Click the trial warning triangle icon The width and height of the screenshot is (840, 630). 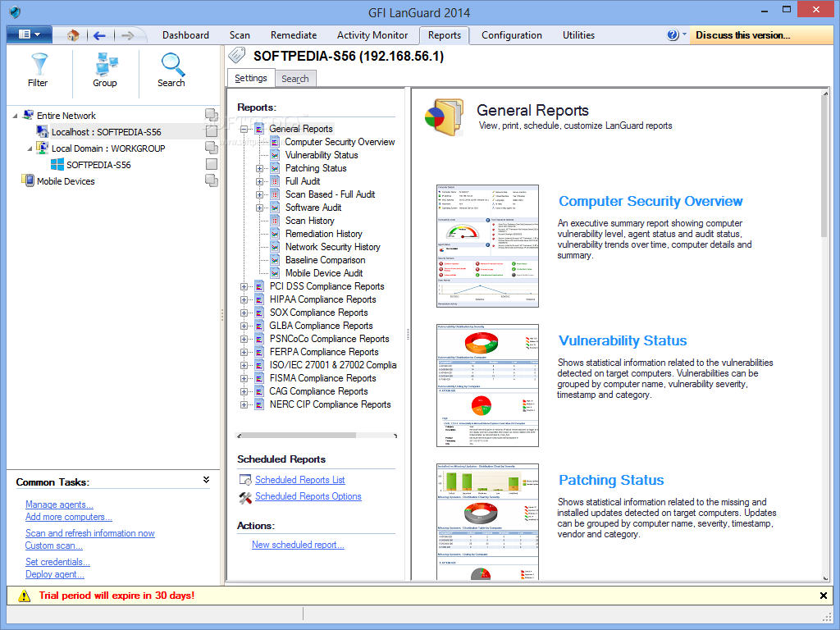24,596
